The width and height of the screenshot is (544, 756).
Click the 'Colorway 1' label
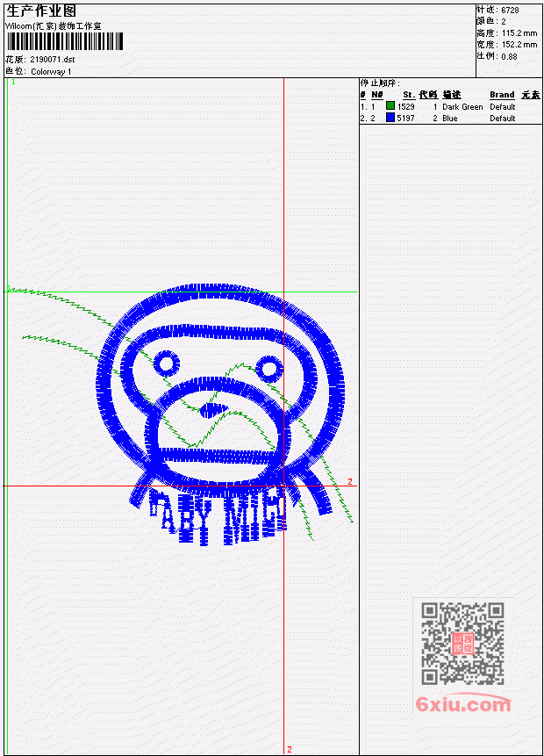pyautogui.click(x=51, y=72)
